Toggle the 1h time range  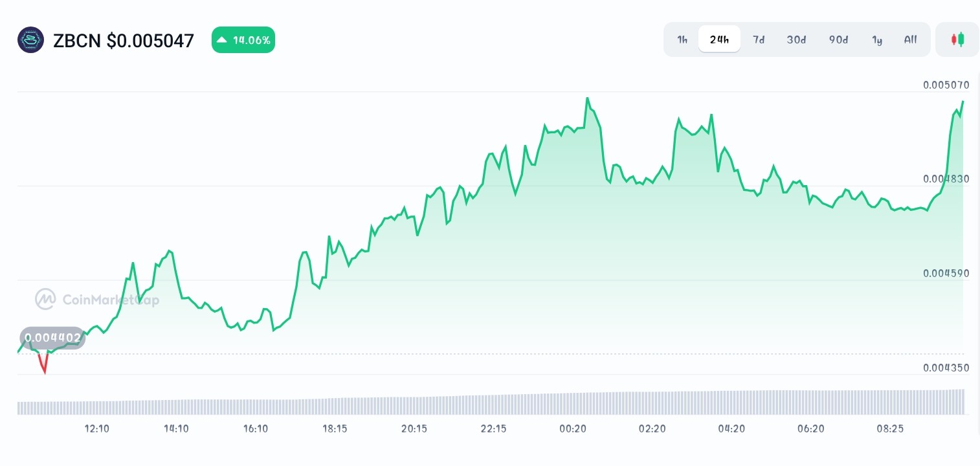coord(682,39)
